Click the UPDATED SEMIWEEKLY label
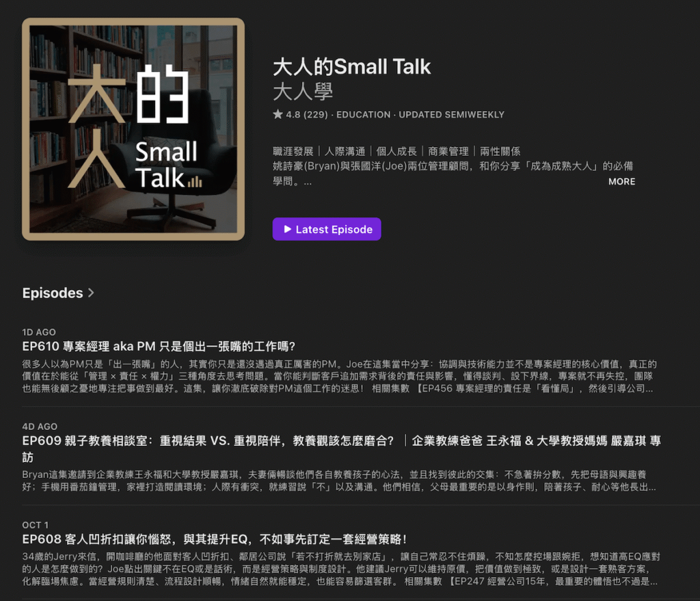700x601 pixels. 451,115
